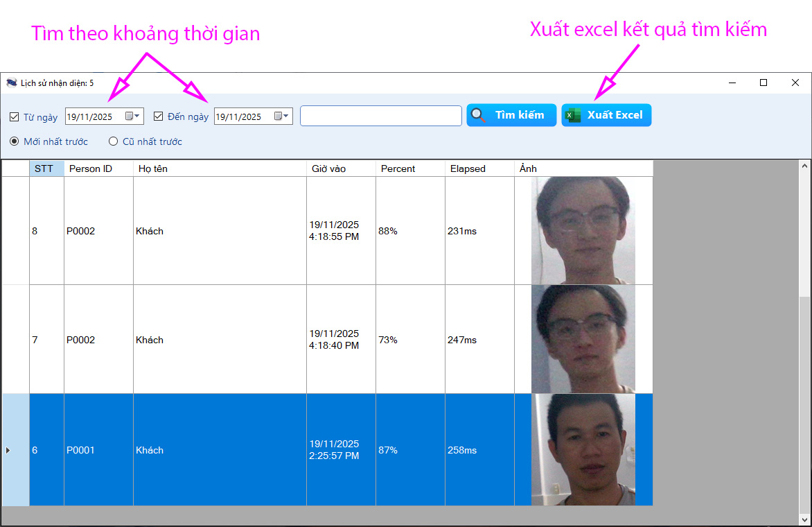Select the Mới nhất trước radio option

tap(15, 141)
